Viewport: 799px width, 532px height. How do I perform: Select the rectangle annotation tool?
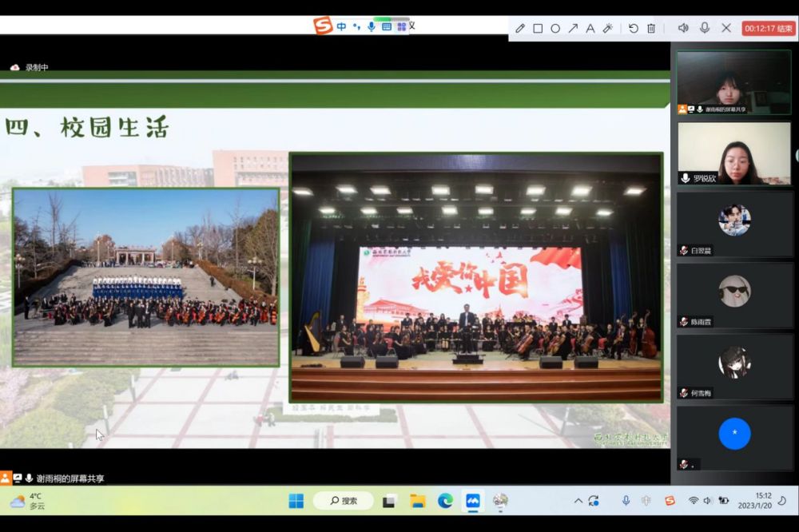pos(538,28)
